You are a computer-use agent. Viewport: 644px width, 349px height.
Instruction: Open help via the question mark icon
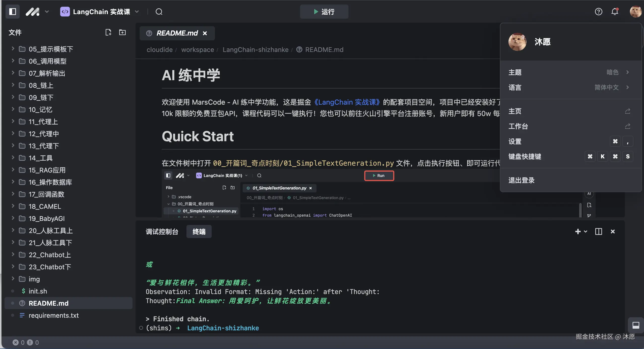click(x=599, y=12)
